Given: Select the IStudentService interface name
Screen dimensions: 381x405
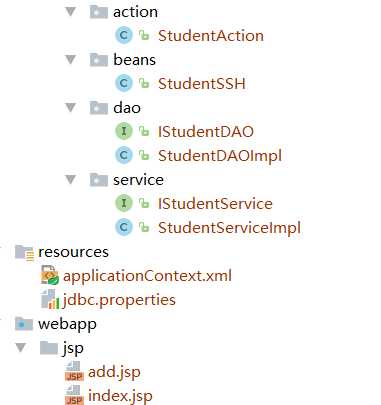Looking at the screenshot, I should [215, 204].
